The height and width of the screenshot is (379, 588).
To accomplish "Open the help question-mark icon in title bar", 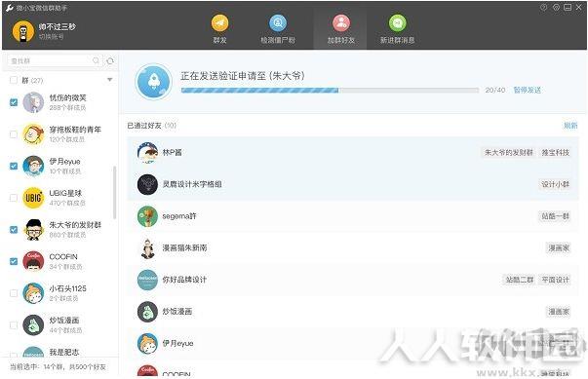I will 544,7.
